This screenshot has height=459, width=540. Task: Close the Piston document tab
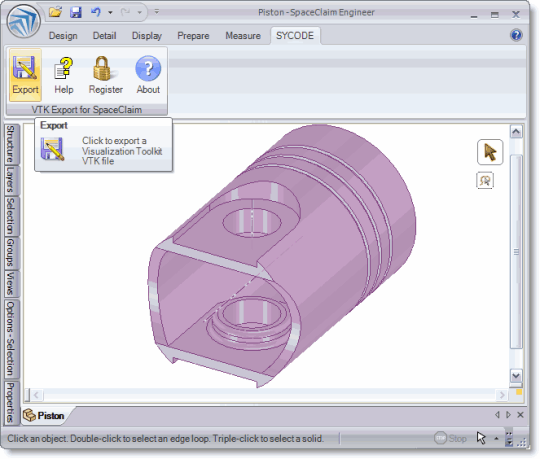[x=520, y=415]
